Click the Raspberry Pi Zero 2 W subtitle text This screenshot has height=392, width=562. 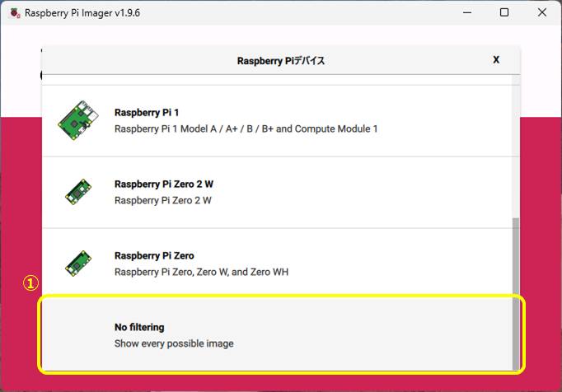tap(162, 200)
